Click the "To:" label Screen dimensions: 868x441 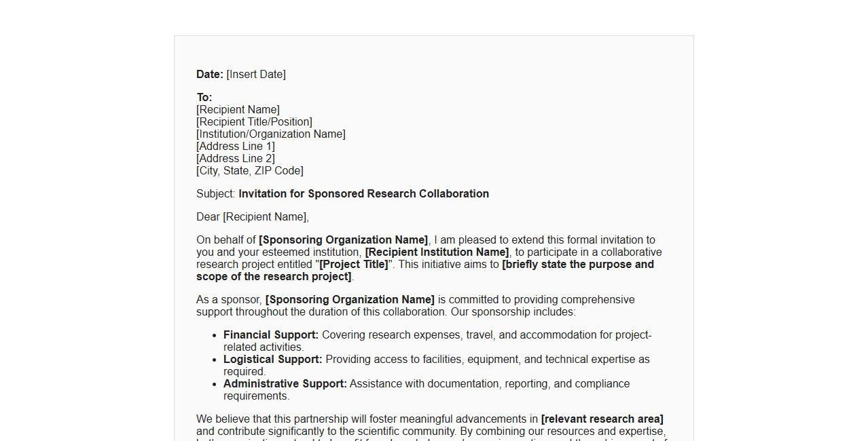coord(204,98)
